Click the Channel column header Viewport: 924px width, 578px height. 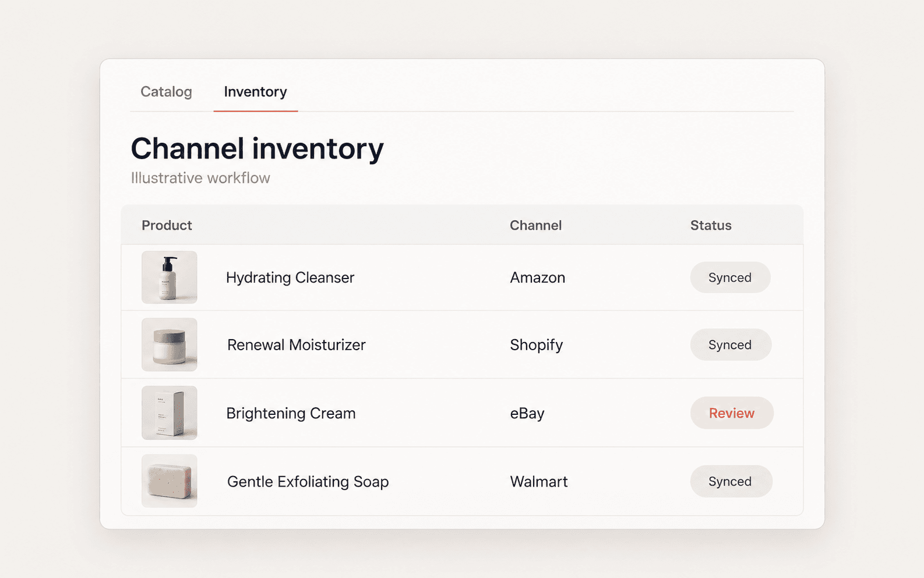point(536,225)
